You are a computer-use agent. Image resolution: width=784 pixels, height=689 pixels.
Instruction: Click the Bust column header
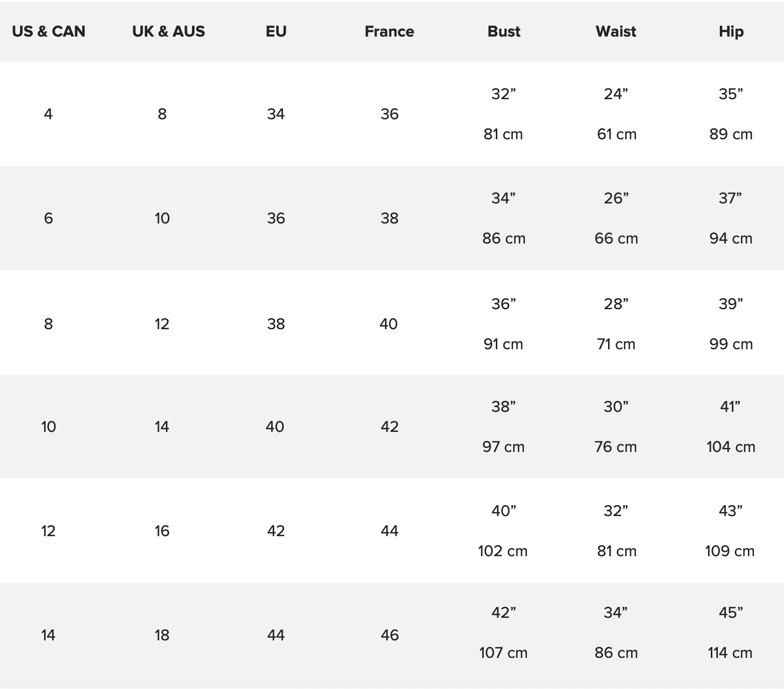(504, 31)
